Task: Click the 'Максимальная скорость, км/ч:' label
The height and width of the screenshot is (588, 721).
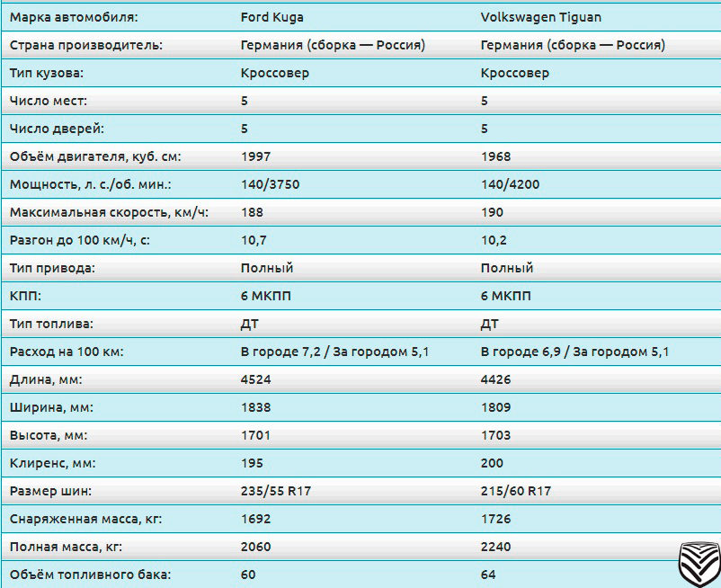Action: tap(109, 212)
